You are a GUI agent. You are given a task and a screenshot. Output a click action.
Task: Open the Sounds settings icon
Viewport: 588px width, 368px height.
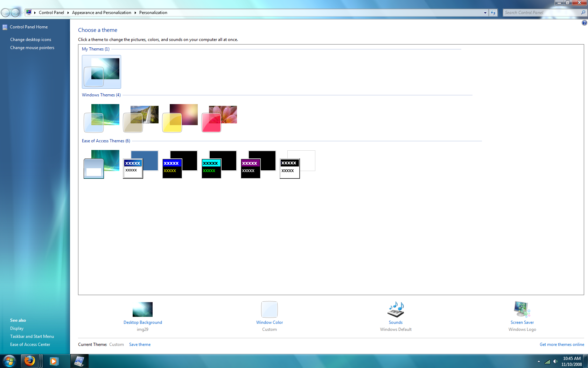395,309
